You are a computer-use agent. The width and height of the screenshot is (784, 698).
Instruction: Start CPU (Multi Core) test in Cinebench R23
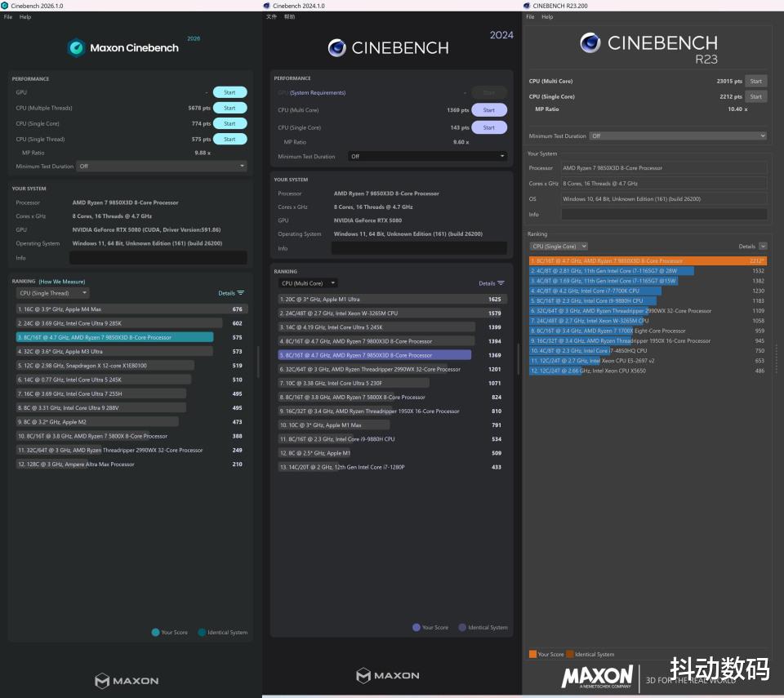(756, 81)
